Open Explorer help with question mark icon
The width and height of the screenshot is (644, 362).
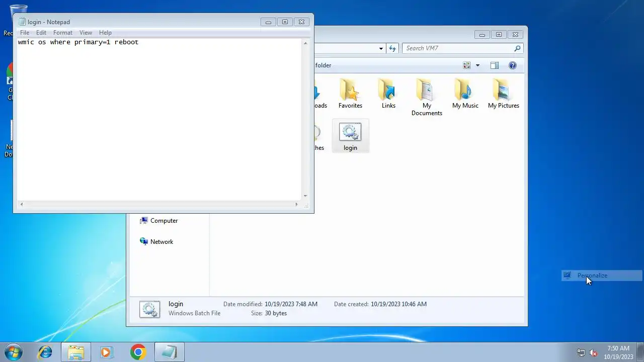[513, 65]
